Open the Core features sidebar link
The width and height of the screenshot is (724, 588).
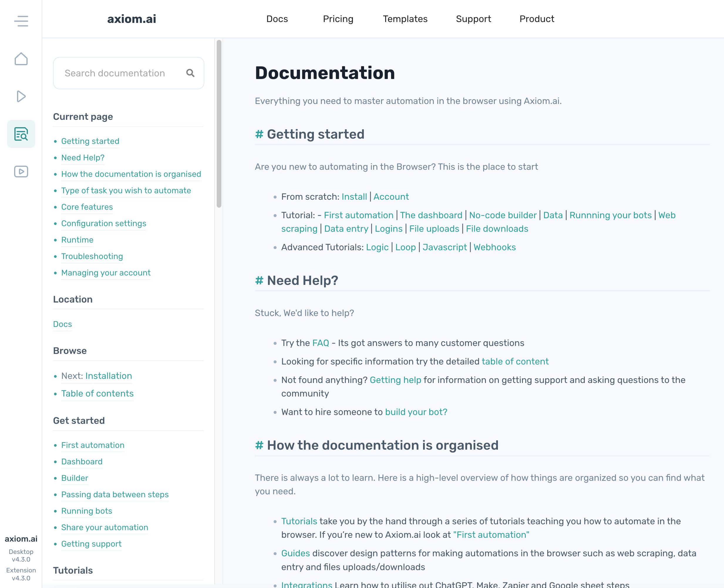[87, 207]
